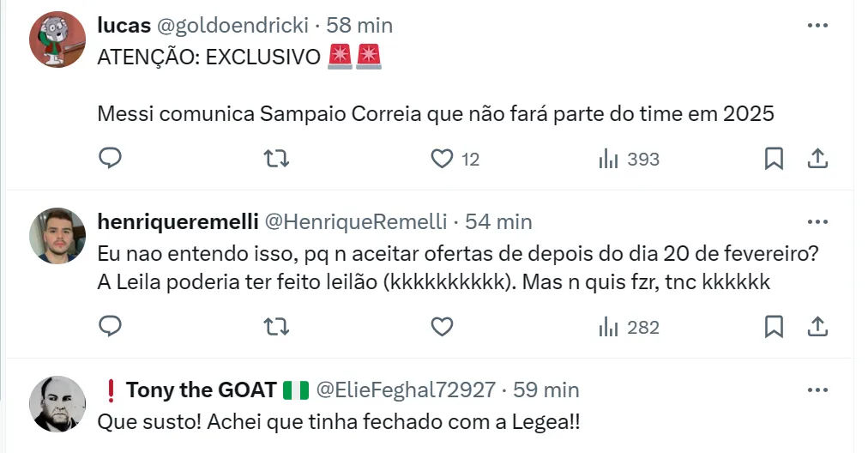View analytics showing 282 views
Viewport: 868px width, 453px height.
pos(629,327)
